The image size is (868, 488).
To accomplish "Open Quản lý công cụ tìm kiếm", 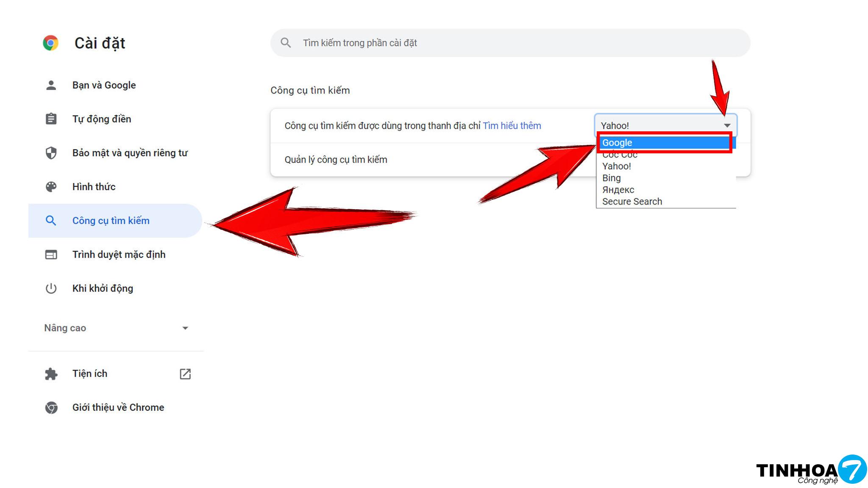I will 336,160.
